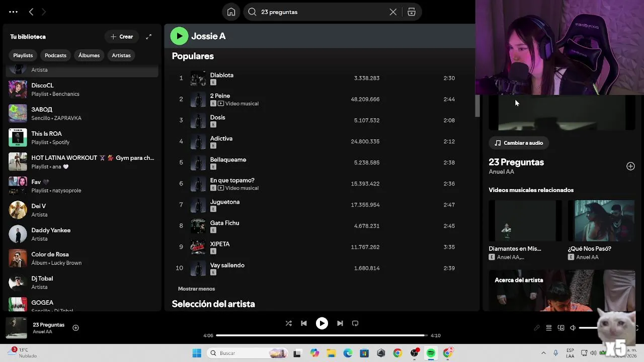Open the Windows Start menu
The height and width of the screenshot is (362, 644).
[x=197, y=353]
